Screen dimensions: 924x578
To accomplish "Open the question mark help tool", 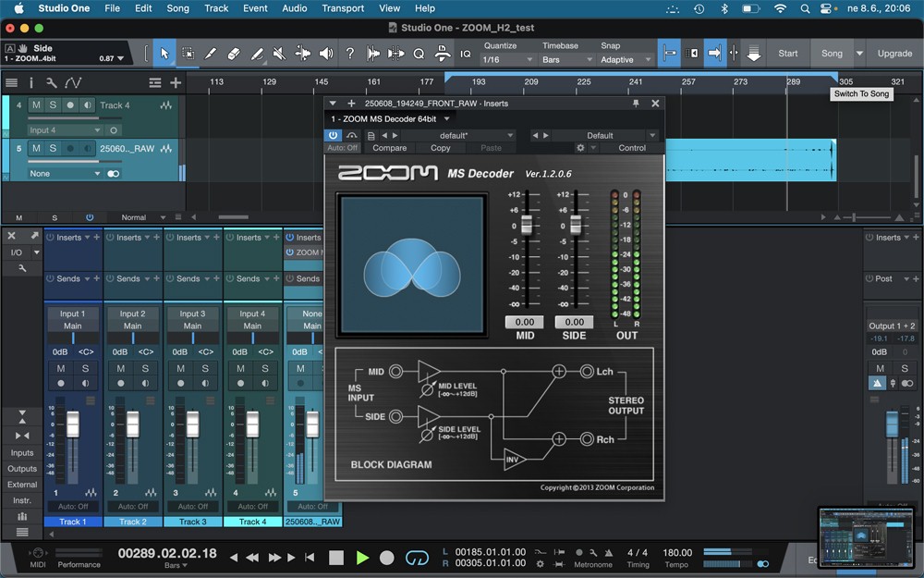I will point(350,54).
